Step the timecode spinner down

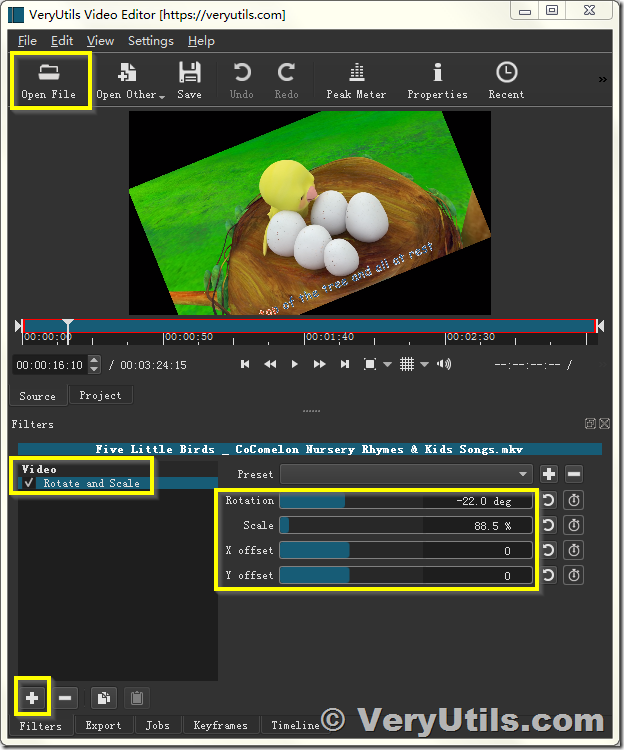pyautogui.click(x=95, y=370)
